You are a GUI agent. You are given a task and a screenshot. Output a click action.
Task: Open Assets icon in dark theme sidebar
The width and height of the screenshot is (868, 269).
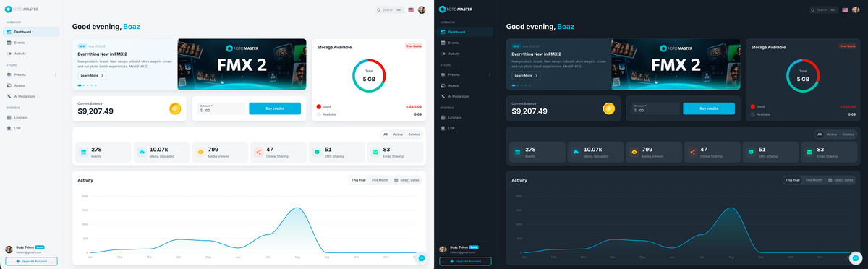[x=443, y=85]
